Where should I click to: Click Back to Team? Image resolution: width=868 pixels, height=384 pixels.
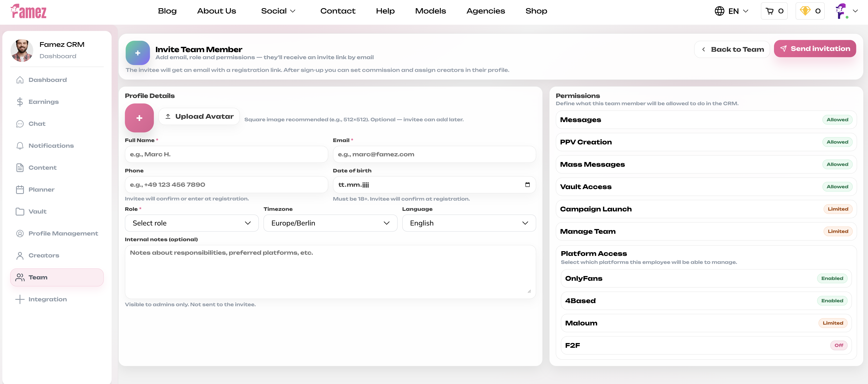click(732, 49)
